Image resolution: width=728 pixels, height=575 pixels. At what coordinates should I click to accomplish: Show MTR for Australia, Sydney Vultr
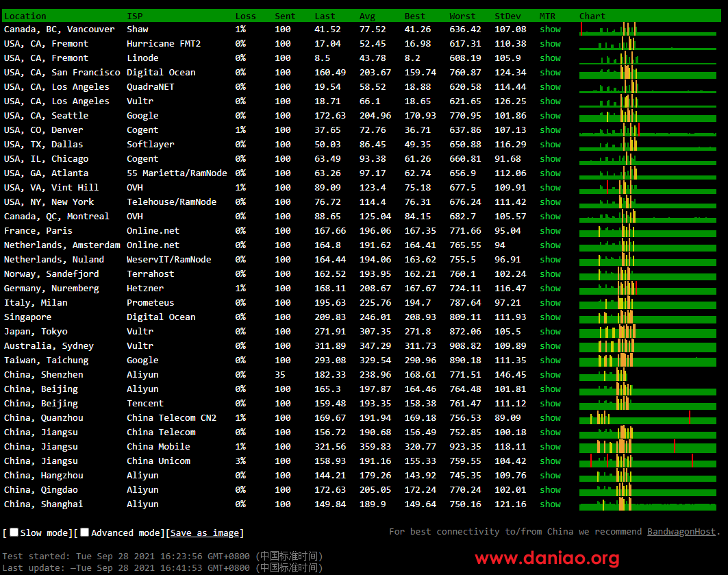550,346
